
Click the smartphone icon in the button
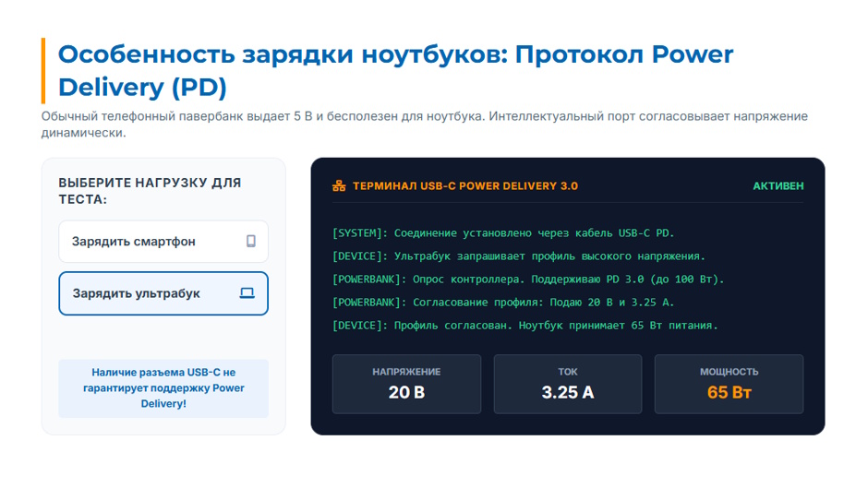point(251,242)
